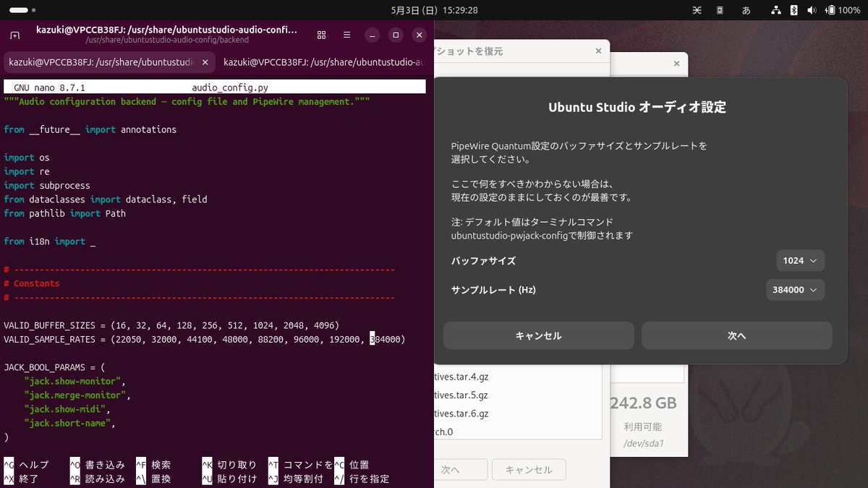868x488 pixels.
Task: Click the キャンセル button in the restore window
Action: pyautogui.click(x=529, y=469)
